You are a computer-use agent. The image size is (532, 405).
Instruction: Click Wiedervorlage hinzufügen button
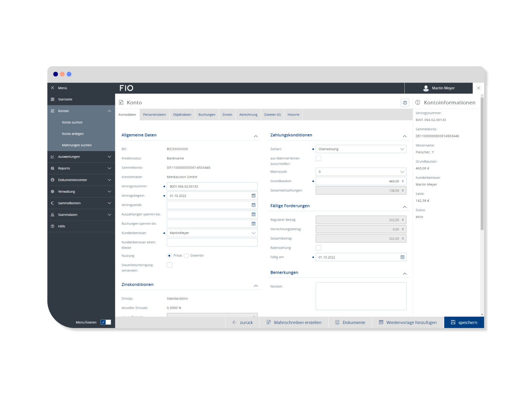point(408,322)
